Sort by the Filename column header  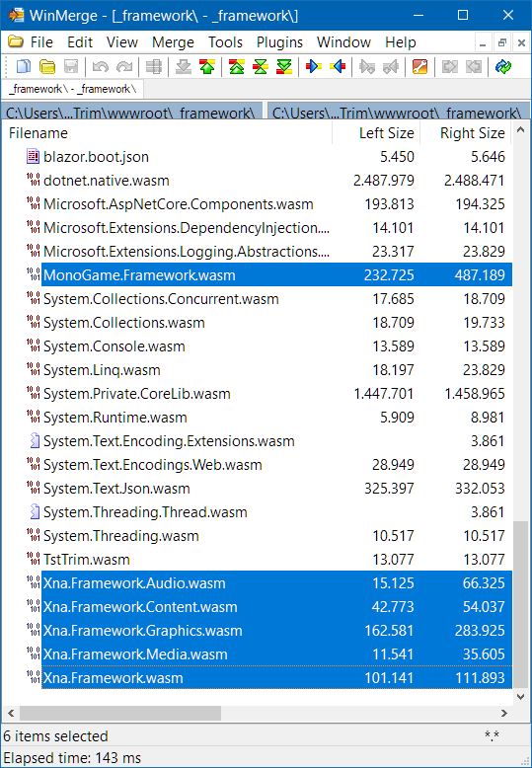[167, 133]
